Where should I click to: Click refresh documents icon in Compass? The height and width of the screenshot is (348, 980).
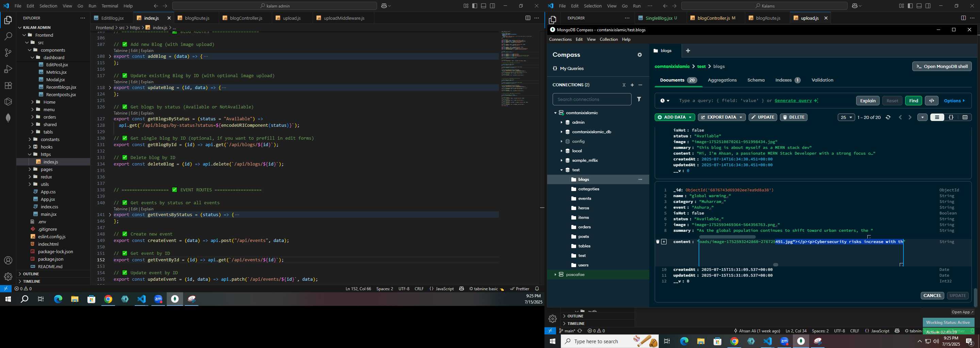click(x=888, y=117)
